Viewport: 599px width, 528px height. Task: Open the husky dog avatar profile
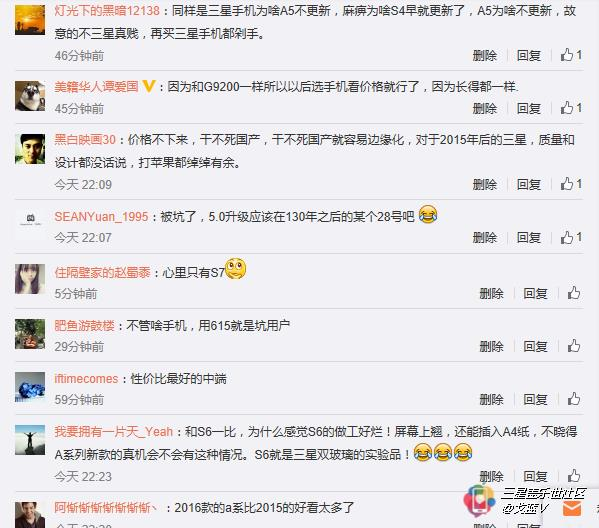point(30,96)
